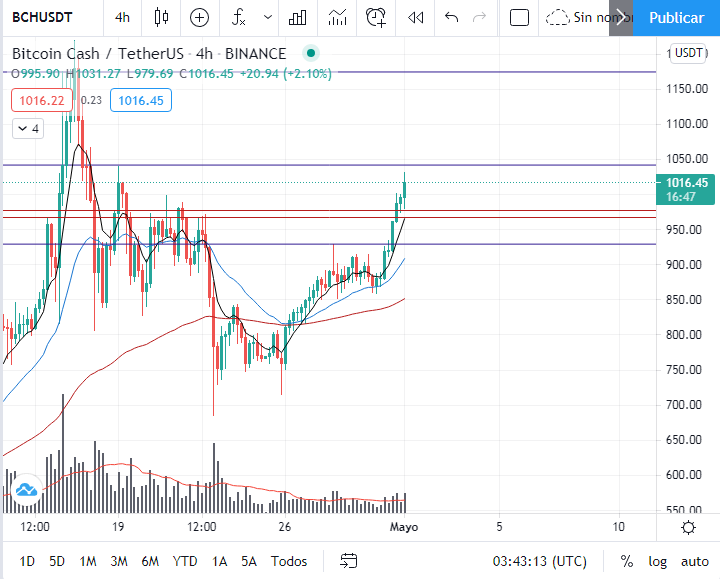Click the current price label 1016.45
The image size is (720, 579).
click(686, 189)
